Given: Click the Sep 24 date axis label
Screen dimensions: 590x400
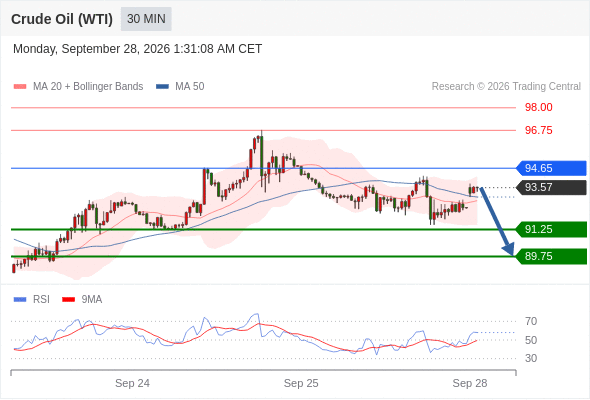Looking at the screenshot, I should click(132, 383).
